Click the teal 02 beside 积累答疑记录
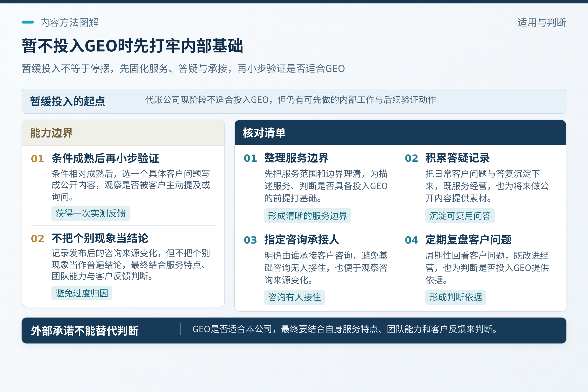This screenshot has height=392, width=588. click(412, 158)
